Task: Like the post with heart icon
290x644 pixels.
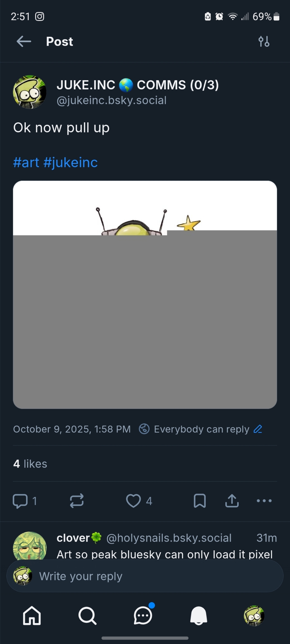Action: (133, 501)
